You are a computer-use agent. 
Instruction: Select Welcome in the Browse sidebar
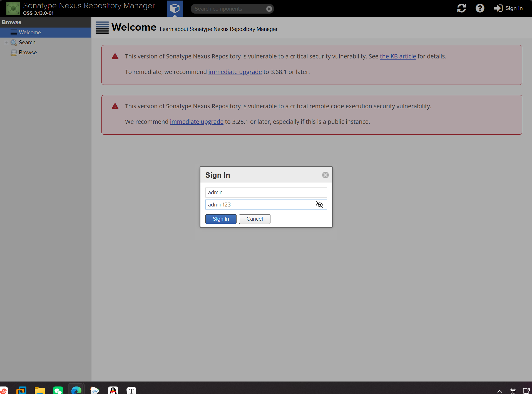click(x=45, y=33)
